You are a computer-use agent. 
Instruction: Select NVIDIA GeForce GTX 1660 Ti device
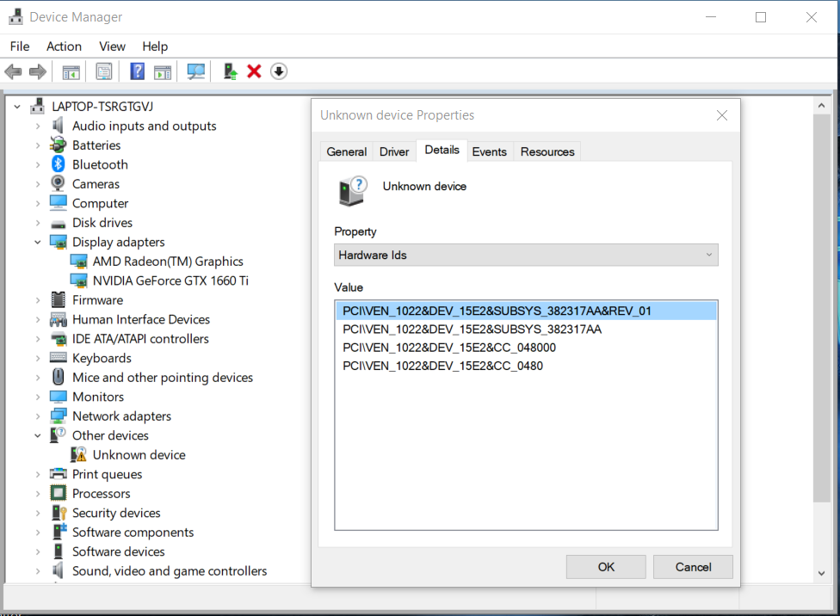[170, 280]
